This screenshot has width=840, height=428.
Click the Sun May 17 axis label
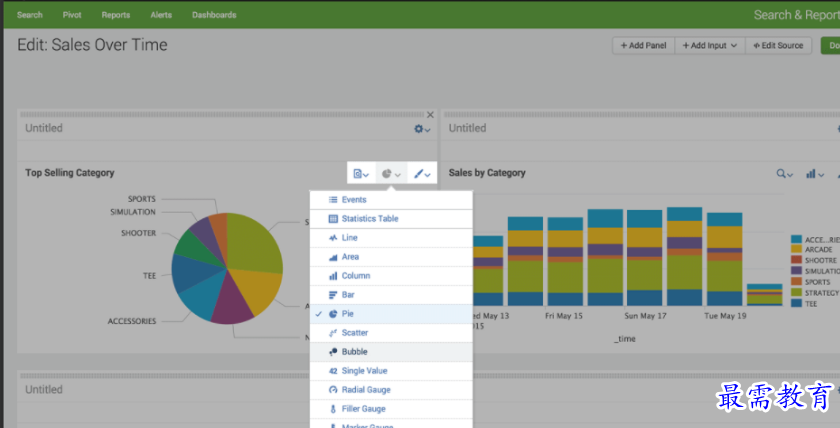(646, 316)
